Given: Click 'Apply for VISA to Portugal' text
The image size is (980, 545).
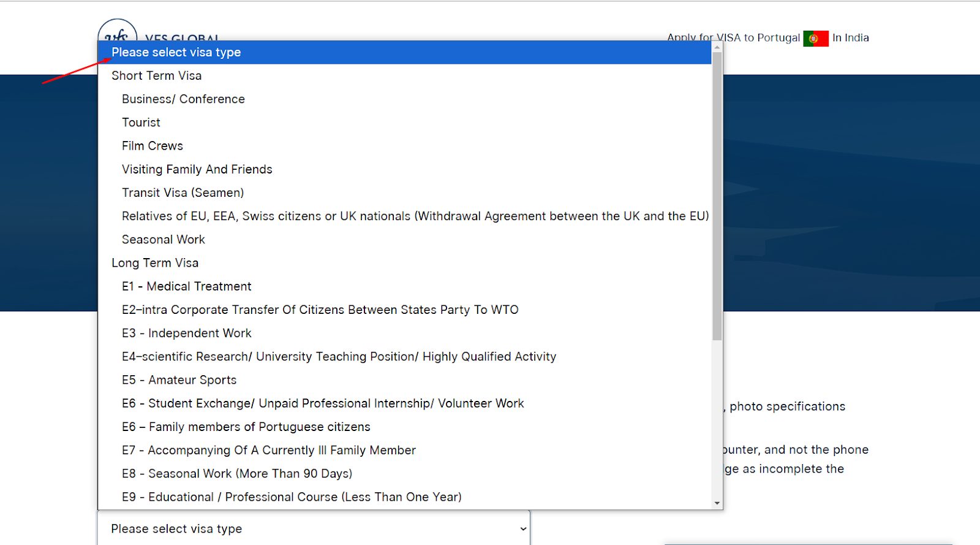Looking at the screenshot, I should (x=733, y=37).
